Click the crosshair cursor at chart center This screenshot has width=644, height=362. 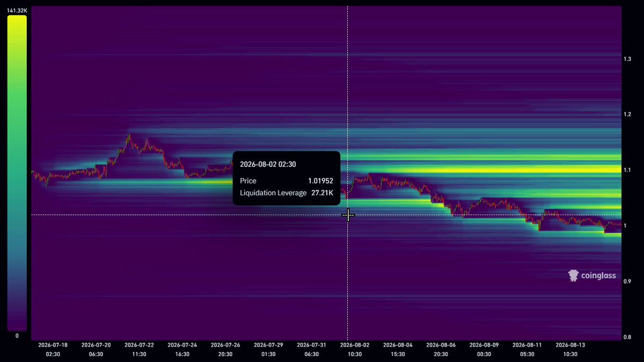point(348,215)
